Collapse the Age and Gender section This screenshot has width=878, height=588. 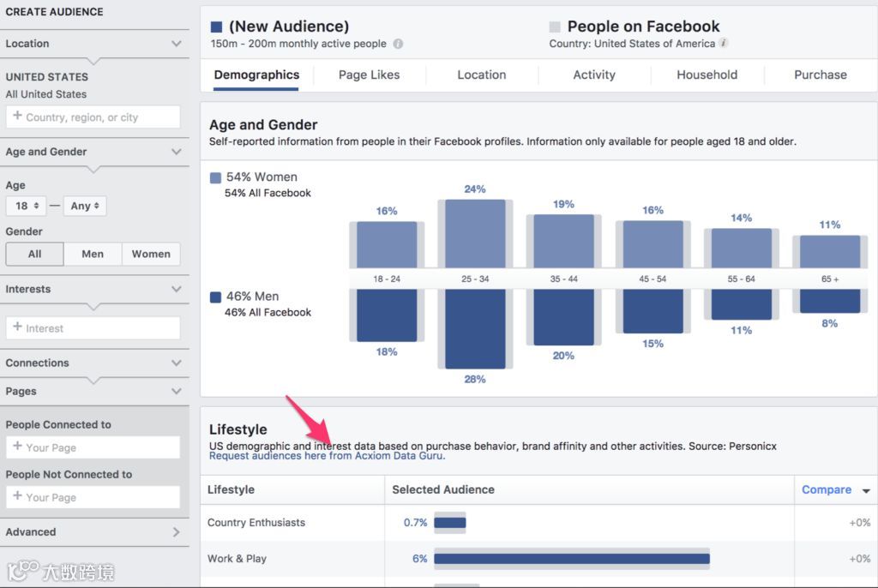point(177,152)
